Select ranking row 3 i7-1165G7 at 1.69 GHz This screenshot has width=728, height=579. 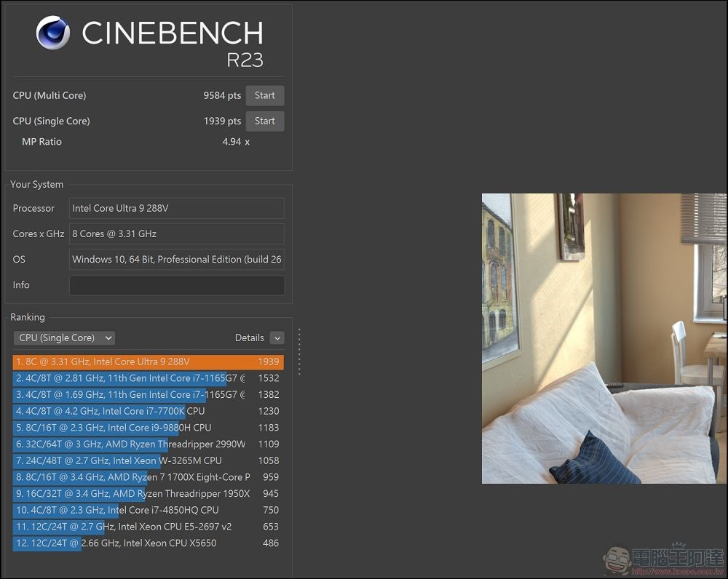148,395
